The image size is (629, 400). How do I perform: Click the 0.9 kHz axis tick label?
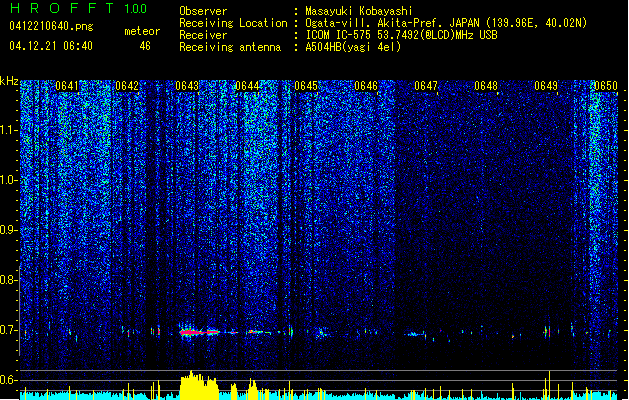click(9, 230)
